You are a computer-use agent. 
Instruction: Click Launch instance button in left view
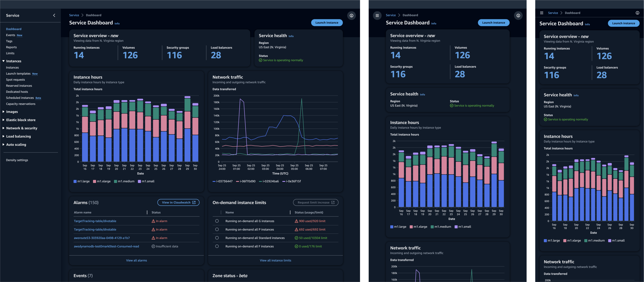coord(326,22)
